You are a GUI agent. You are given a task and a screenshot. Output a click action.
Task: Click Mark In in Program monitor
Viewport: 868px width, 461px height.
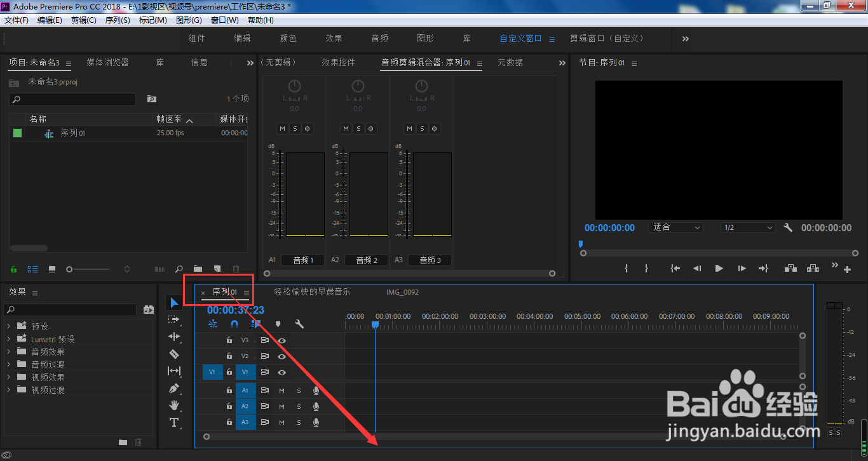point(627,269)
